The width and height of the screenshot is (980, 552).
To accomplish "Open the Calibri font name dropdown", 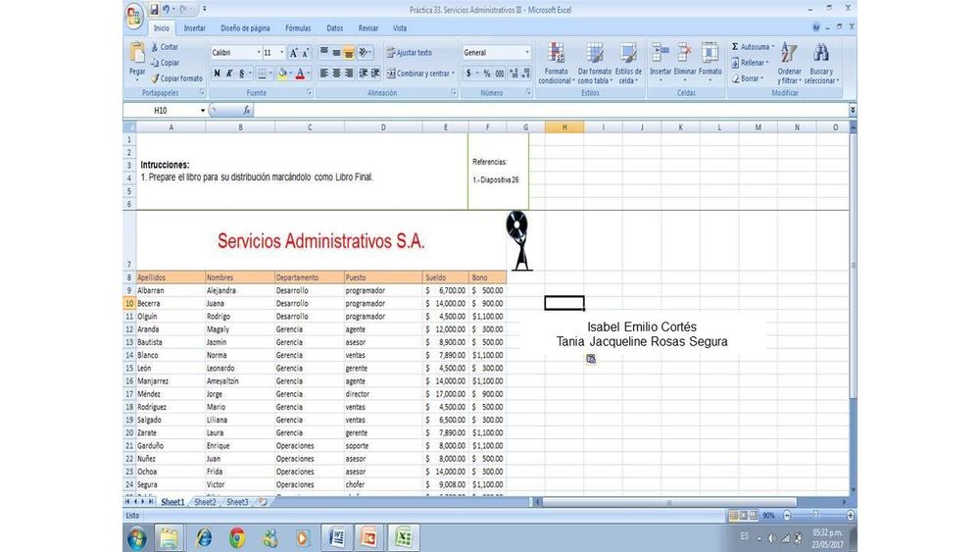I will 259,53.
